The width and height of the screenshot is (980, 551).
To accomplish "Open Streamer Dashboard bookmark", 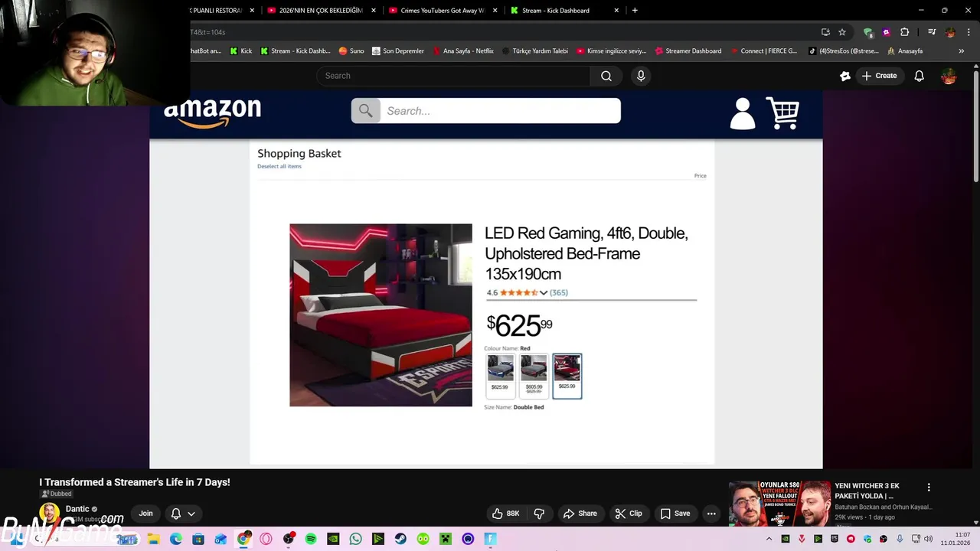I will [x=688, y=51].
